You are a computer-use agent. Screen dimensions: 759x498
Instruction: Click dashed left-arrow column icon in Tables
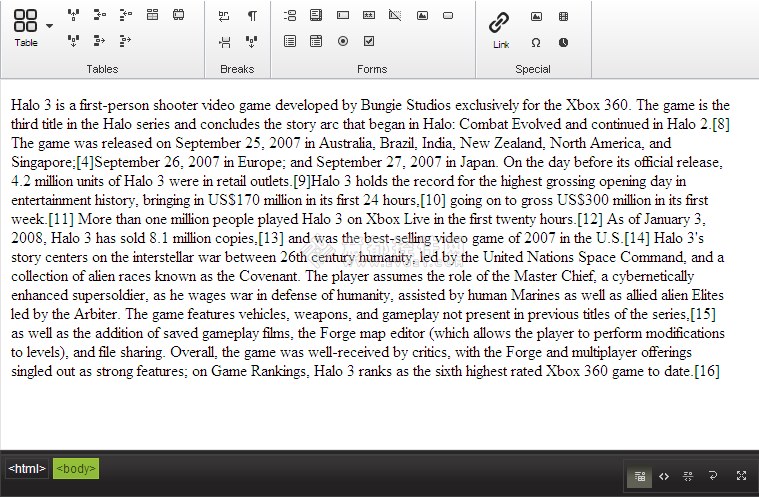[125, 15]
